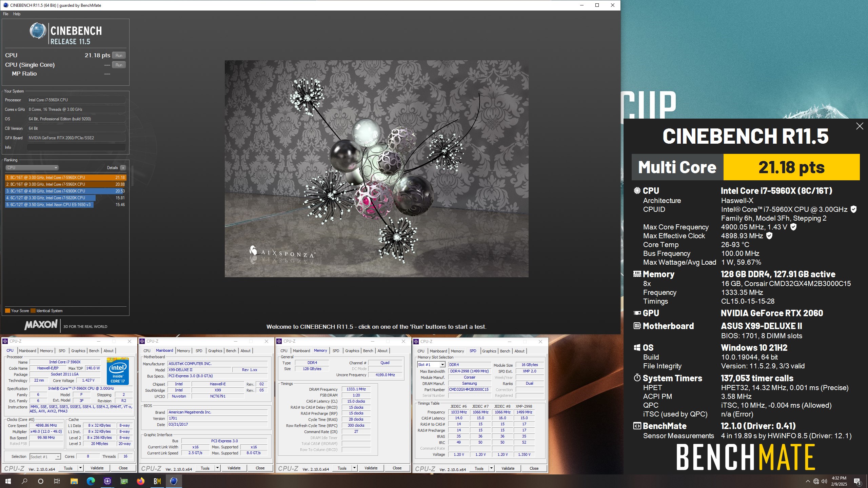Expand ranking Details with the arrow button
This screenshot has height=488, width=868.
click(123, 168)
